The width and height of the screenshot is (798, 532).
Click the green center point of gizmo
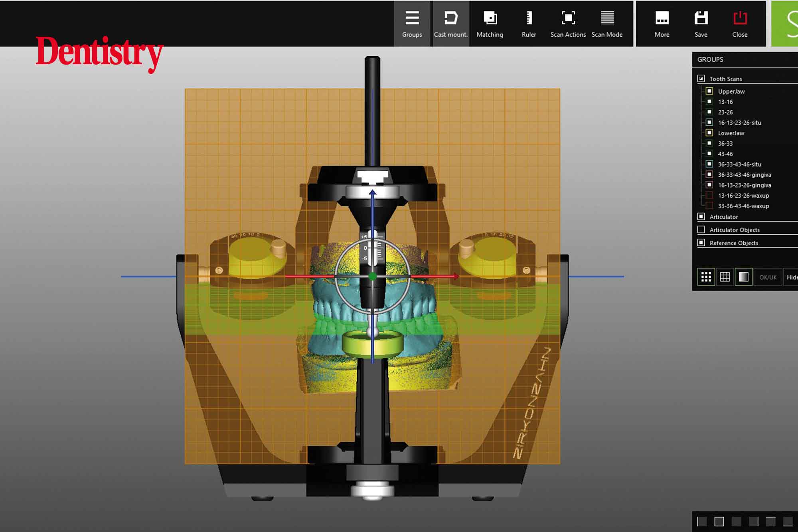(372, 276)
